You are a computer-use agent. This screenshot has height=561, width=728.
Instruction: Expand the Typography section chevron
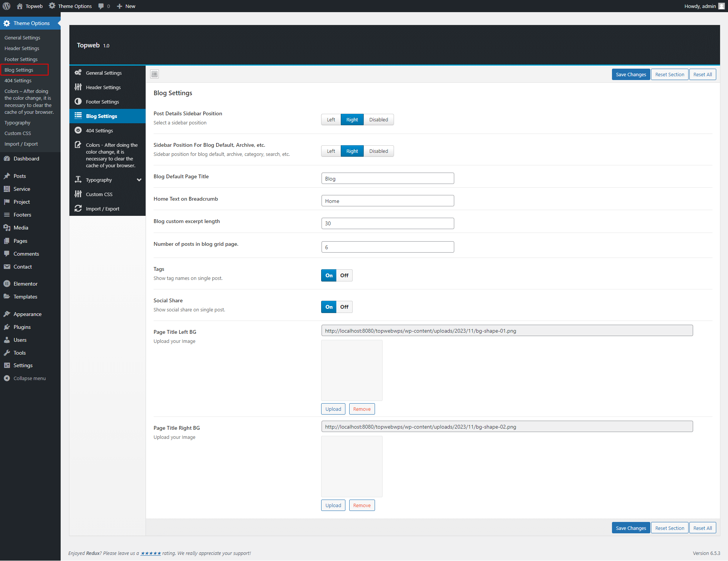[139, 180]
